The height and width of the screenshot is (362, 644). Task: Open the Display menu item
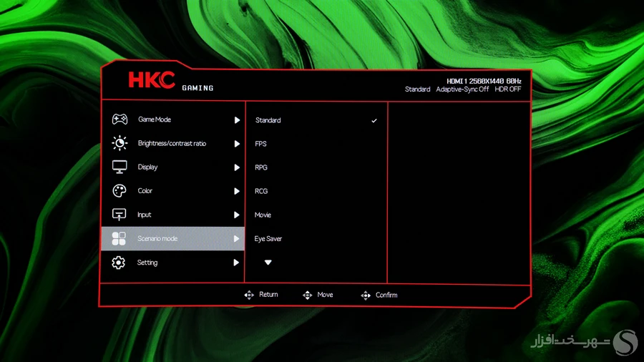tap(173, 167)
